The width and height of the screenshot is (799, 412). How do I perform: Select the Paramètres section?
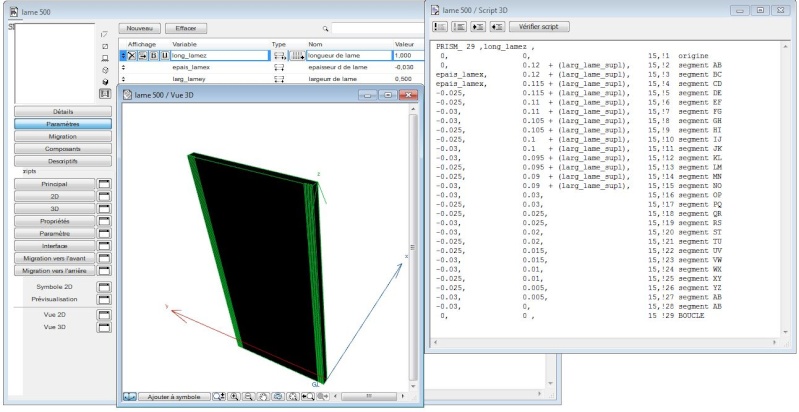tap(63, 124)
